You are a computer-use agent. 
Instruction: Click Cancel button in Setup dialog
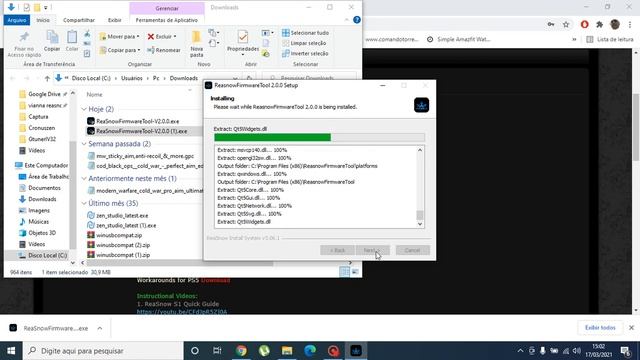pos(412,250)
